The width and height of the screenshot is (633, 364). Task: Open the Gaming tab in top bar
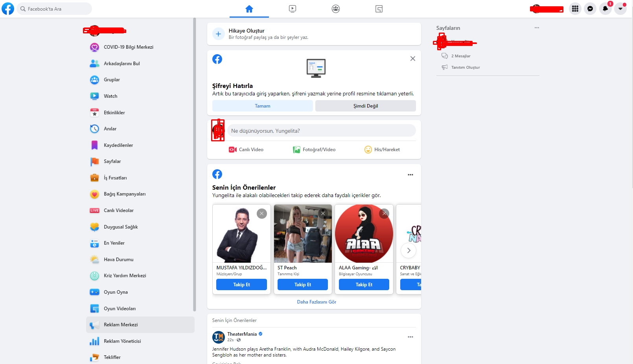tap(379, 9)
